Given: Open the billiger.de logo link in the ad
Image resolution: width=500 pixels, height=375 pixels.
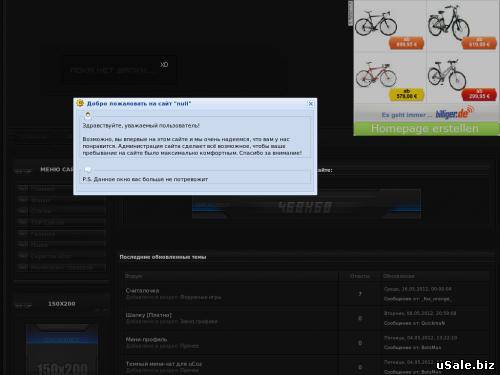Looking at the screenshot, I should (454, 113).
